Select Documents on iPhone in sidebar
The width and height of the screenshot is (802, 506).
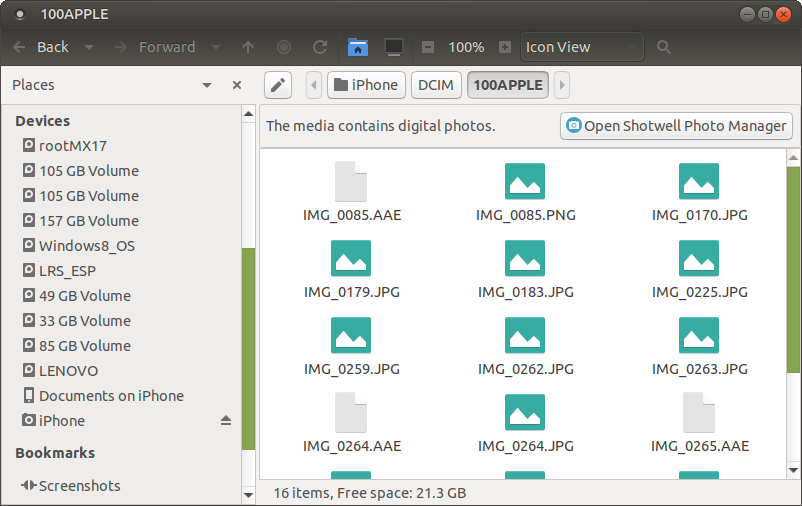click(x=110, y=396)
